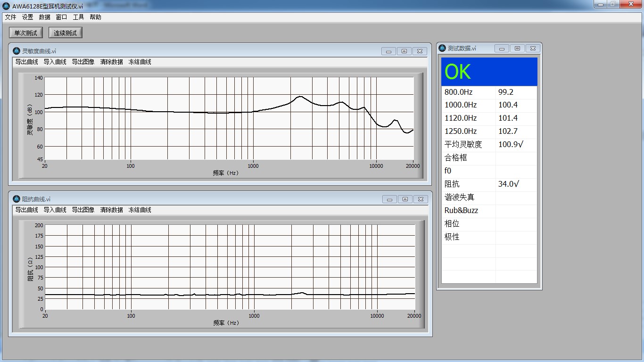Screen dimensions: 644x362
Task: Click 导出曲线 in the sensitivity curve window
Action: click(26, 62)
